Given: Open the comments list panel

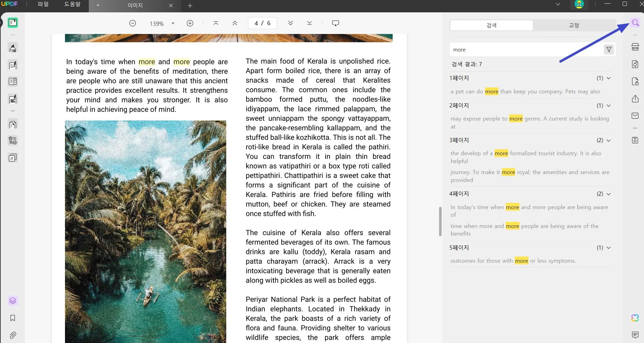Looking at the screenshot, I should coord(635,335).
